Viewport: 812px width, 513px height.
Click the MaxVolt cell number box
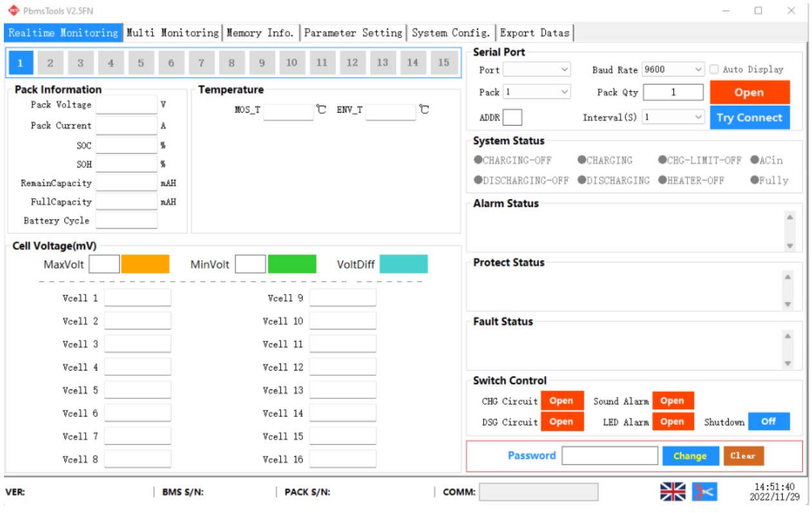click(x=104, y=264)
